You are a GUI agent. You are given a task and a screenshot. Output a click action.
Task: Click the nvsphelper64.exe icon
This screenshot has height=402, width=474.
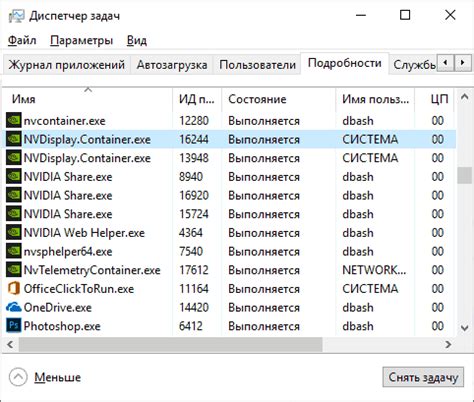click(14, 251)
